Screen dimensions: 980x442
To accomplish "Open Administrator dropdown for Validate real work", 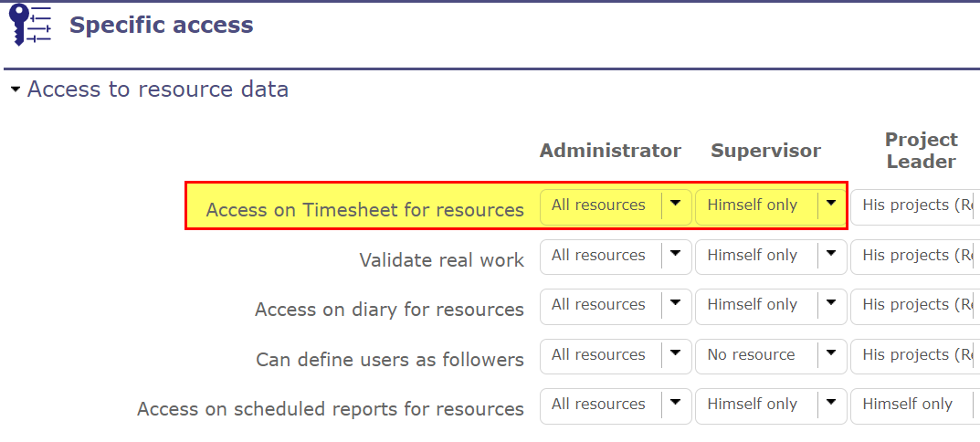I will (x=675, y=256).
